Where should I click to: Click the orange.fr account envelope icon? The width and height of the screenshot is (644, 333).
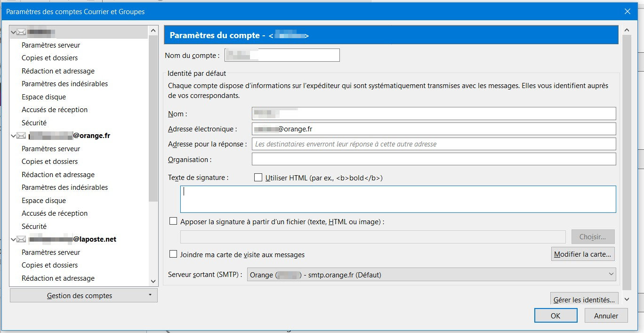tap(21, 136)
